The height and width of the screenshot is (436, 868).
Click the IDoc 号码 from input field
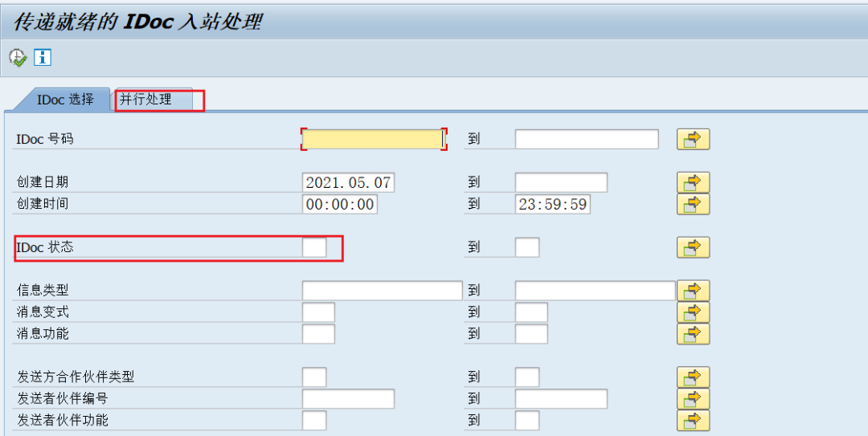click(x=373, y=140)
